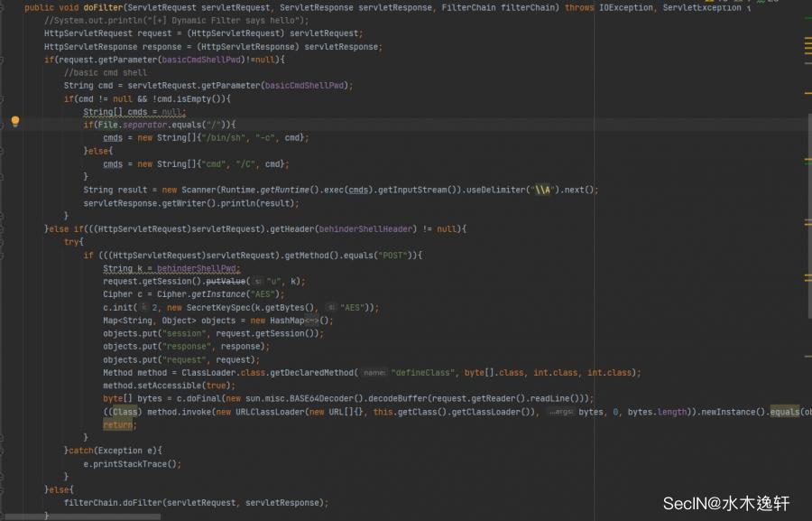Click the "session" string literal
Image resolution: width=812 pixels, height=521 pixels.
click(x=184, y=334)
